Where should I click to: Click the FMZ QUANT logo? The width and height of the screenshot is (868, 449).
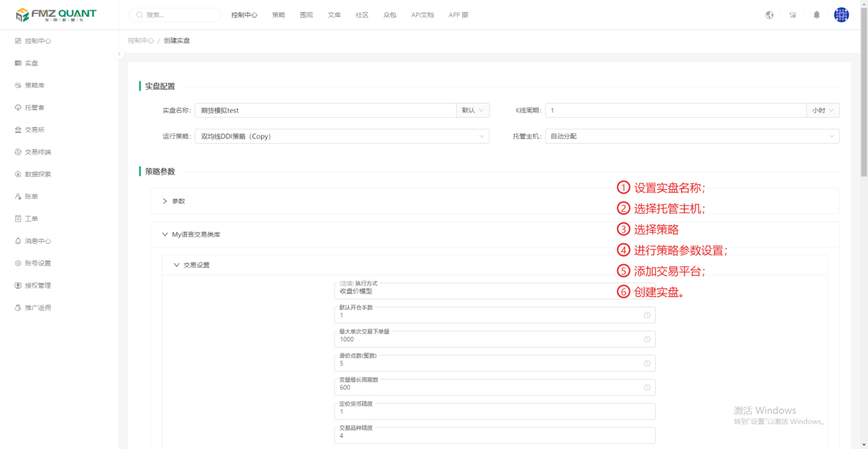coord(56,15)
